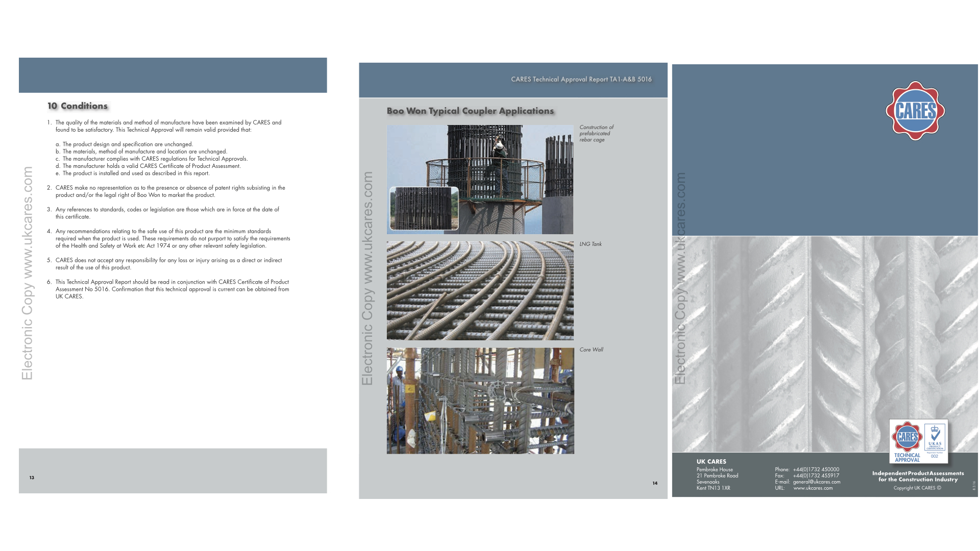Screen dimensions: 980x551
Task: Click the UKAS product certification logo
Action: coord(935,438)
